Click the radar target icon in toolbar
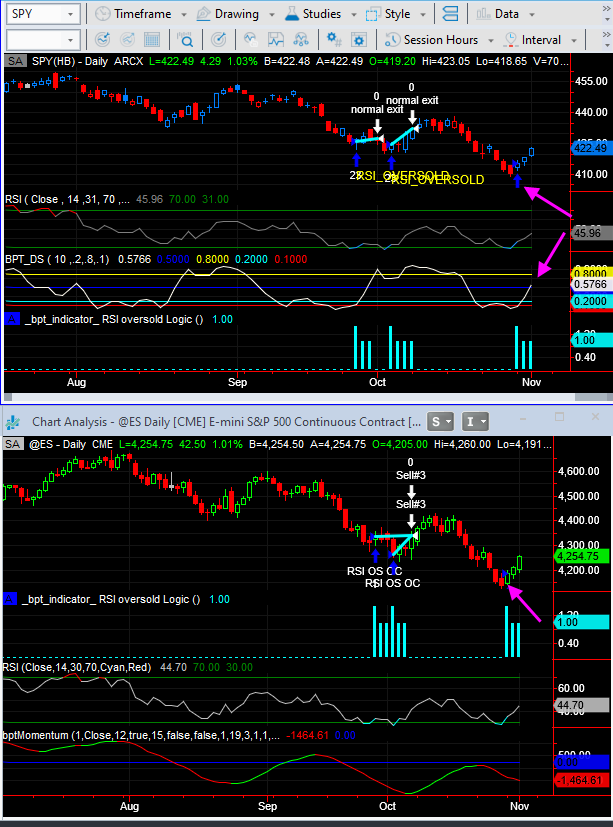The height and width of the screenshot is (827, 613). coord(218,40)
